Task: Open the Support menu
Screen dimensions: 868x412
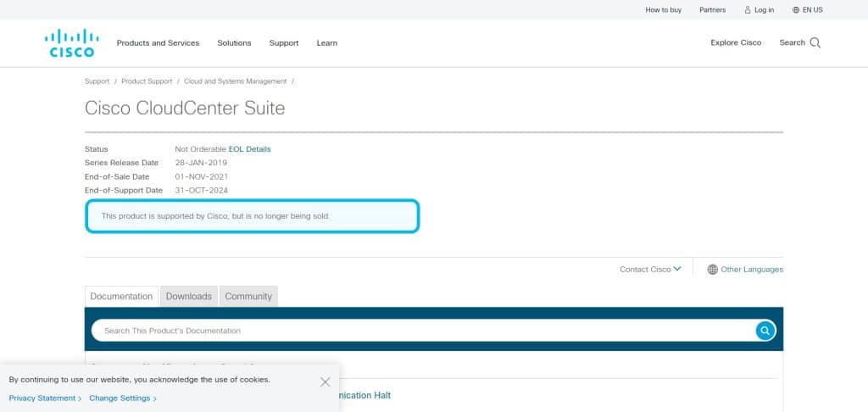Action: 284,42
